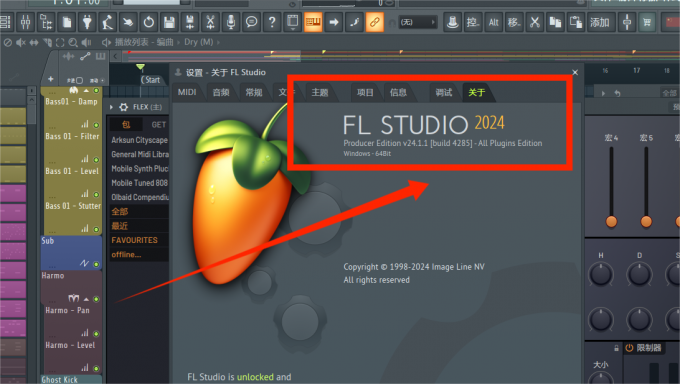Click the audio waveform clip icon
This screenshot has width=680, height=384.
click(68, 56)
